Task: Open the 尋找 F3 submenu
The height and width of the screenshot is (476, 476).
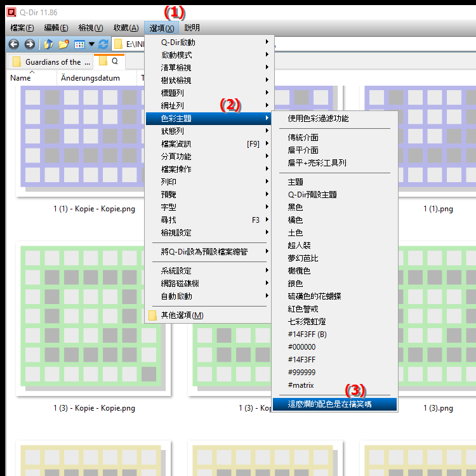Action: (x=208, y=220)
